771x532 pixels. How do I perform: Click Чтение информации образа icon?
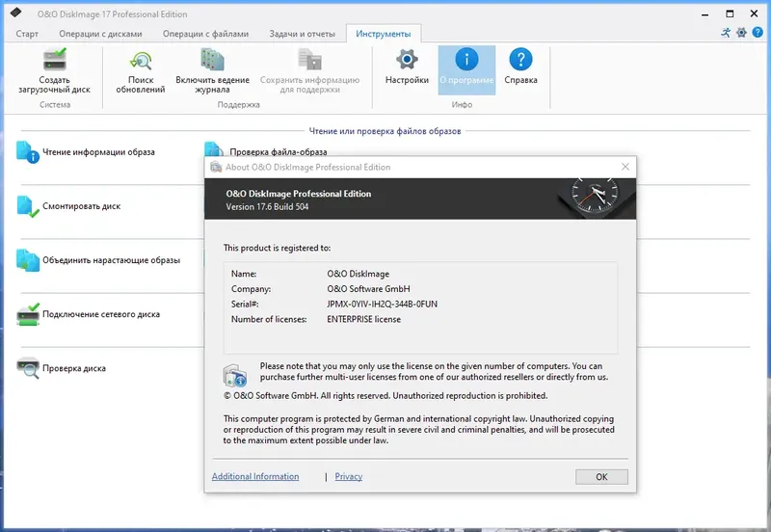(x=28, y=152)
